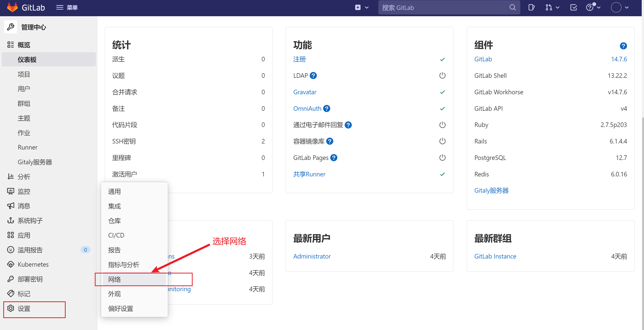644x330 pixels.
Task: Click the 应用 grid icon
Action: (10, 235)
